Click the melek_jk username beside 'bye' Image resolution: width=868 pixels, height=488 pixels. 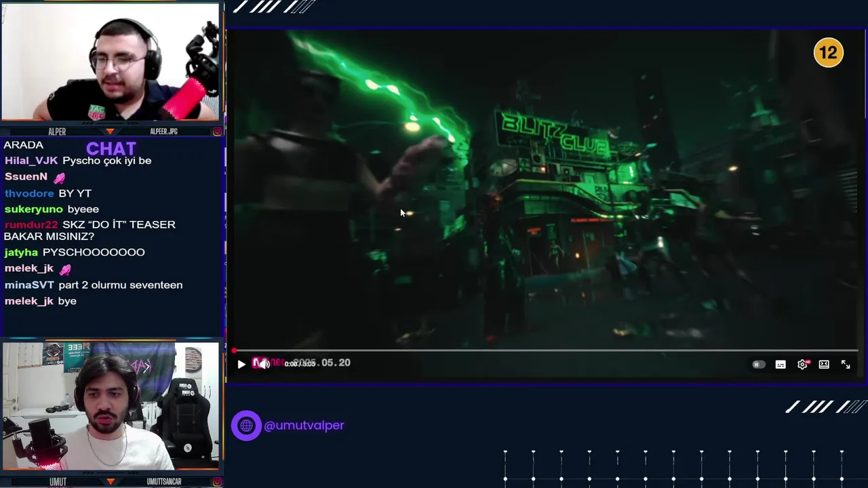click(x=29, y=301)
